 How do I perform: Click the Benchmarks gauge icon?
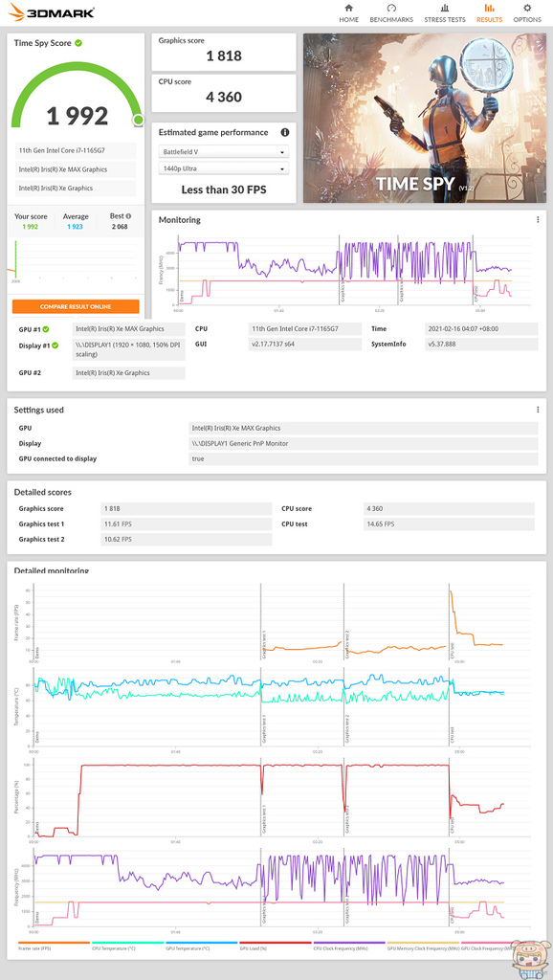click(x=391, y=8)
